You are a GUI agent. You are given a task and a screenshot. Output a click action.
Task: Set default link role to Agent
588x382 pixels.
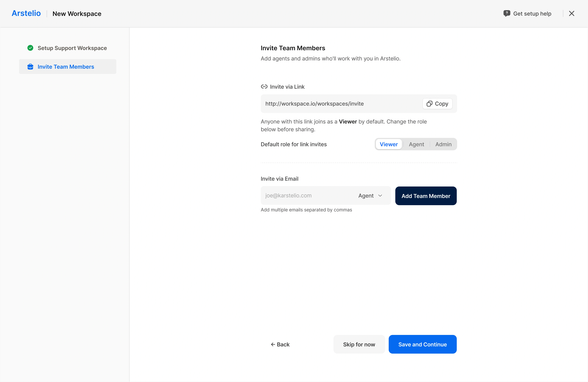[416, 144]
